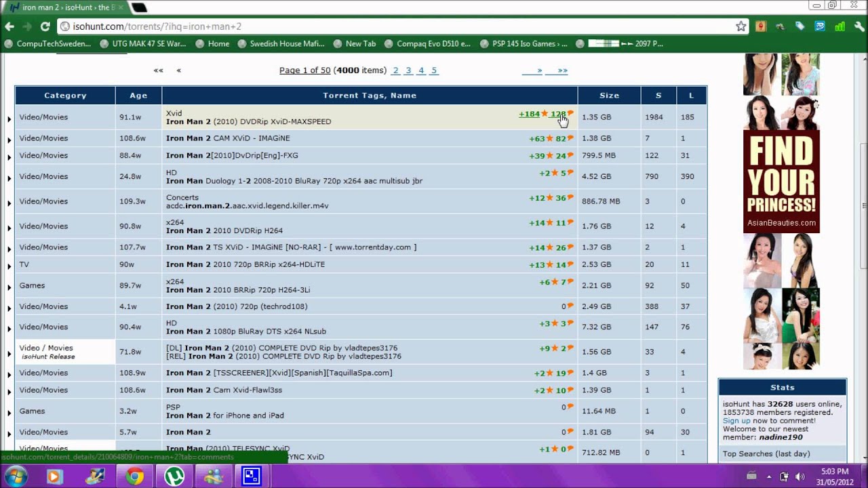This screenshot has height=488, width=868.
Task: Reload the isoHunt page
Action: pyautogui.click(x=45, y=26)
